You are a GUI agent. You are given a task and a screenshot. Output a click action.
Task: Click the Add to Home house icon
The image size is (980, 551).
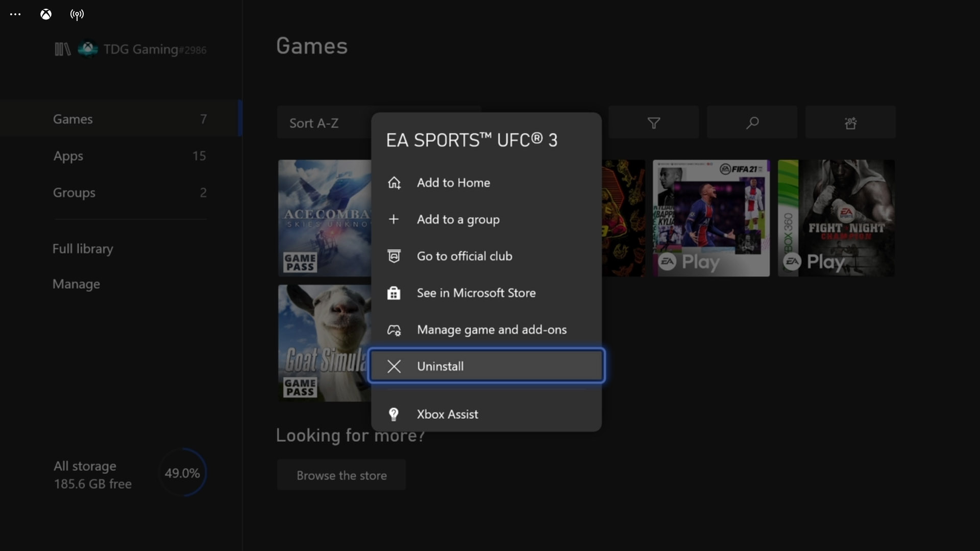pyautogui.click(x=394, y=183)
